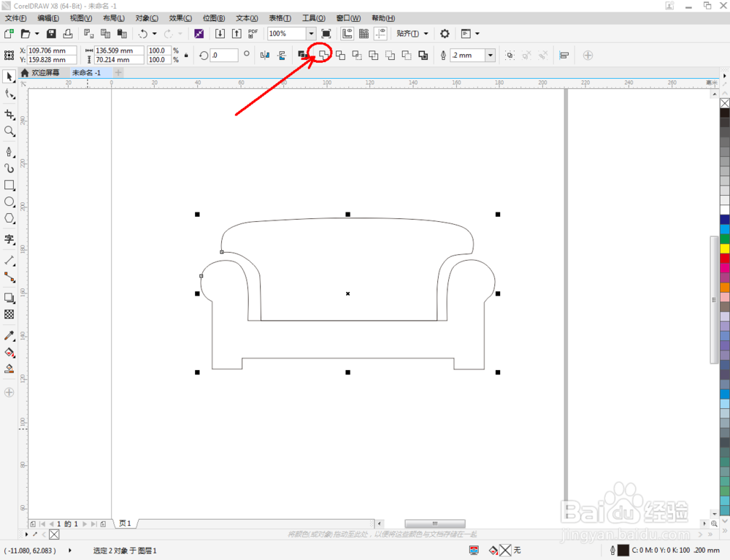
Task: Click the back minus front icon
Action: (407, 55)
